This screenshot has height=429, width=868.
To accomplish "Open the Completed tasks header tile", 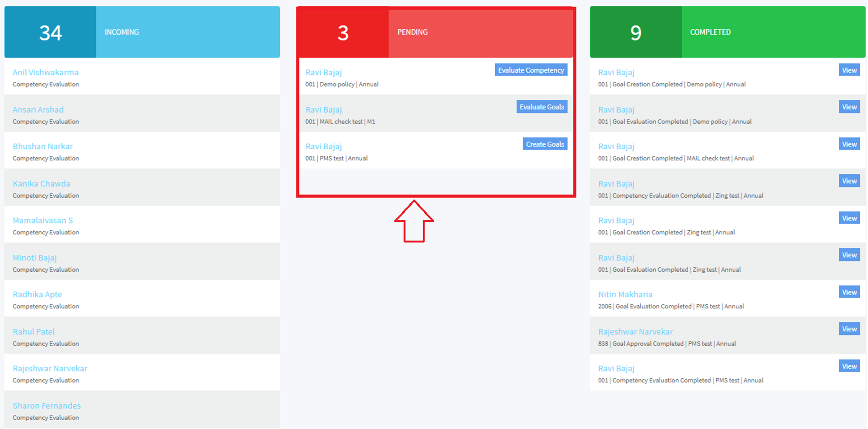I will coord(727,32).
